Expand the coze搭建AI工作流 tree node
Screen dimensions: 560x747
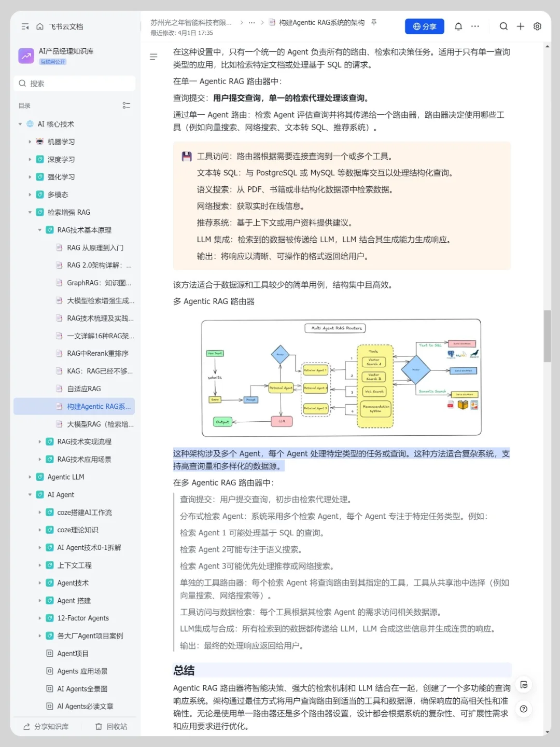[x=40, y=512]
